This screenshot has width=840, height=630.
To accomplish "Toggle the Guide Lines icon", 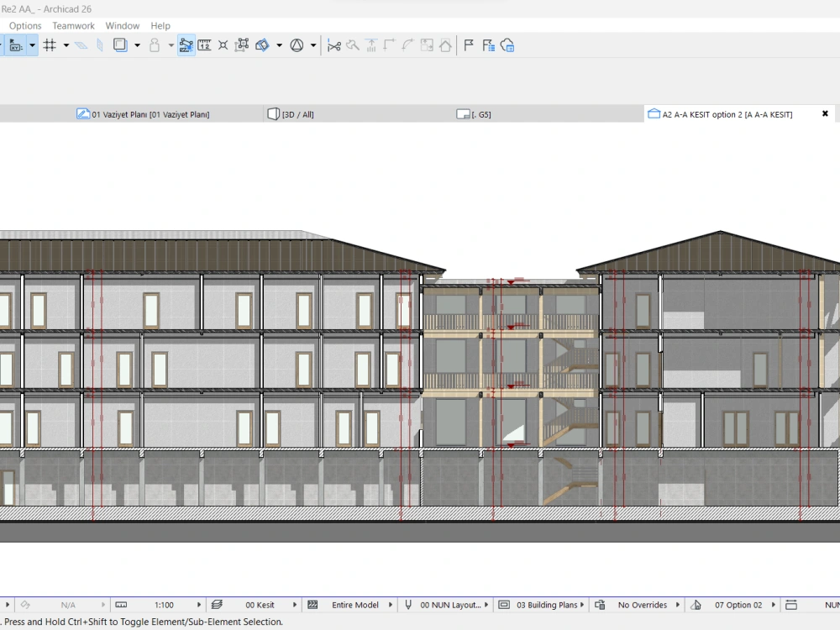I will coord(82,45).
